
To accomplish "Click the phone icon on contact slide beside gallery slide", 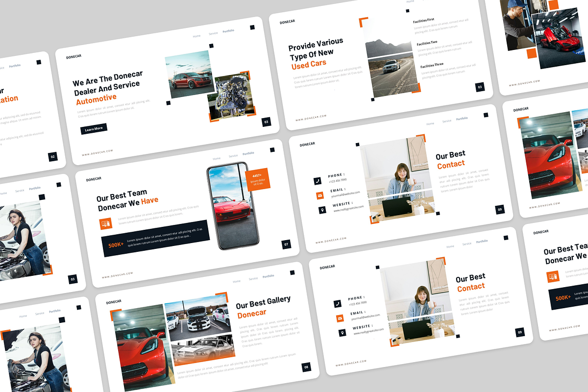I will [x=338, y=304].
